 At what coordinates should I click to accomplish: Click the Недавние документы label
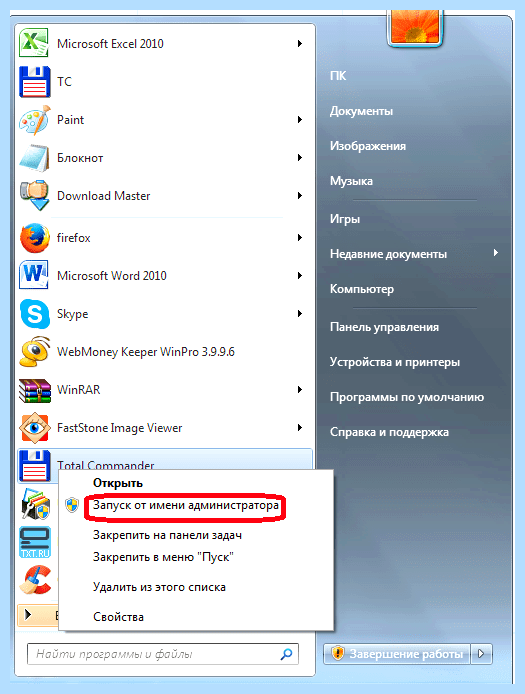(388, 254)
